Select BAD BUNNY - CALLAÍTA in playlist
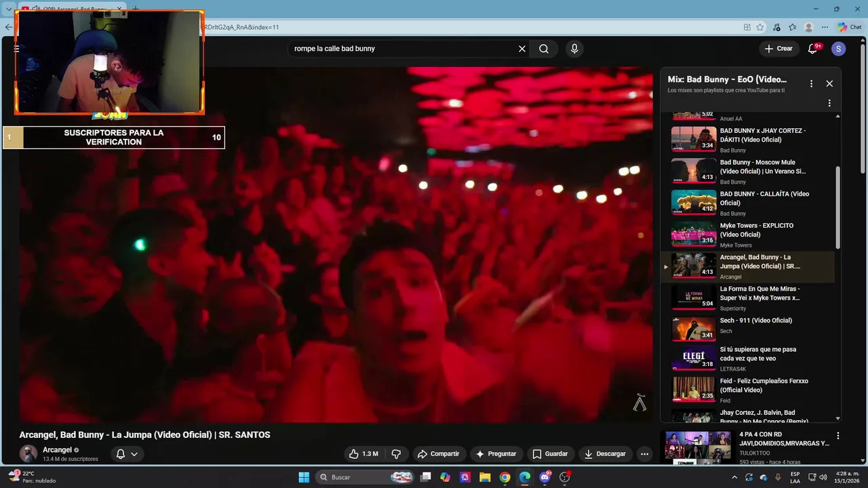Viewport: 868px width, 488px height. [x=749, y=203]
